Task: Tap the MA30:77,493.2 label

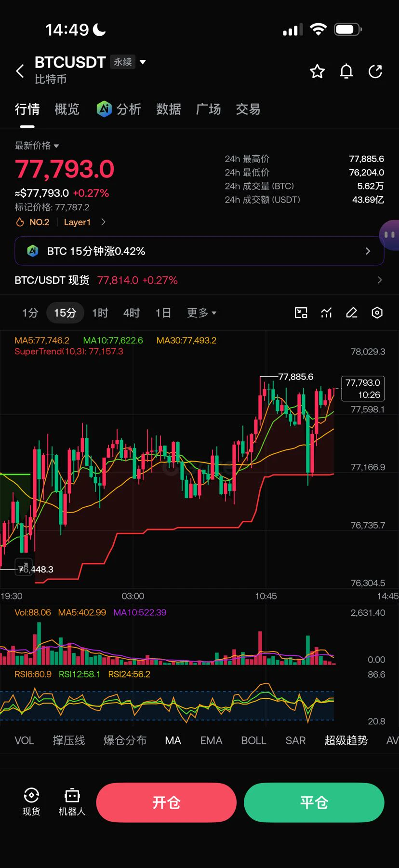Action: 186,340
